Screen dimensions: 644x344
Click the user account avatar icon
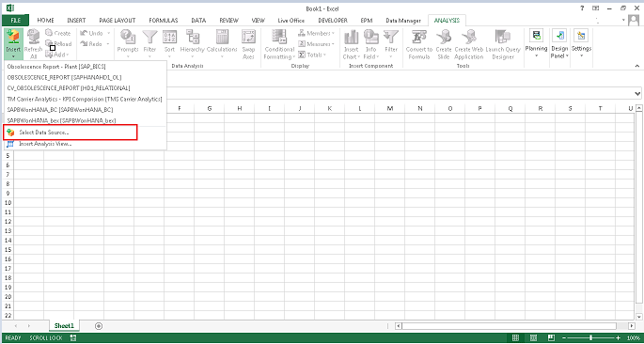tap(634, 20)
